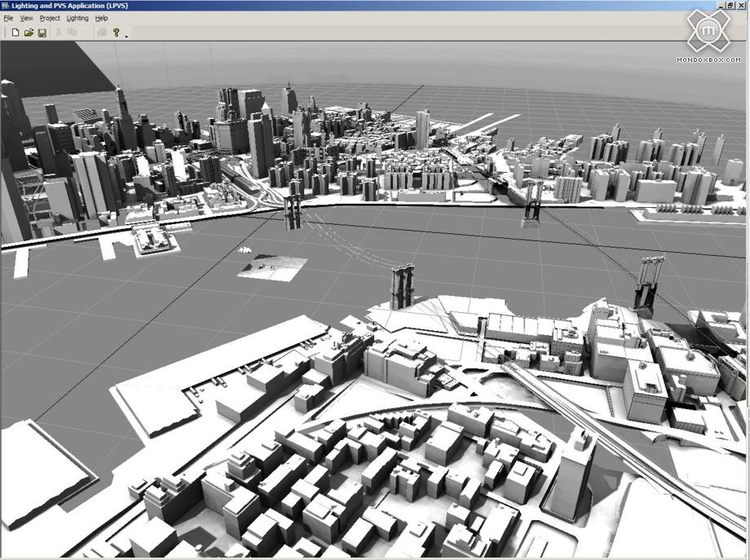Image resolution: width=750 pixels, height=560 pixels.
Task: Click the New document toolbar icon
Action: coord(15,33)
